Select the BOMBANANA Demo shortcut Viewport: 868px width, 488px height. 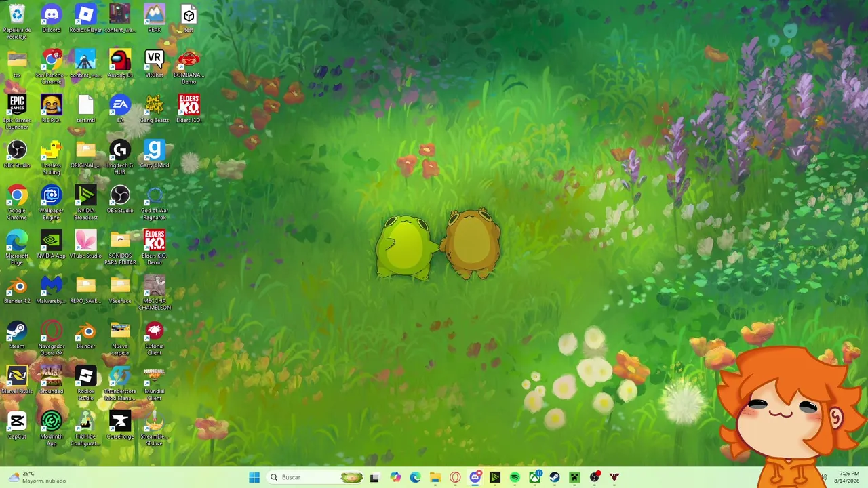(189, 67)
